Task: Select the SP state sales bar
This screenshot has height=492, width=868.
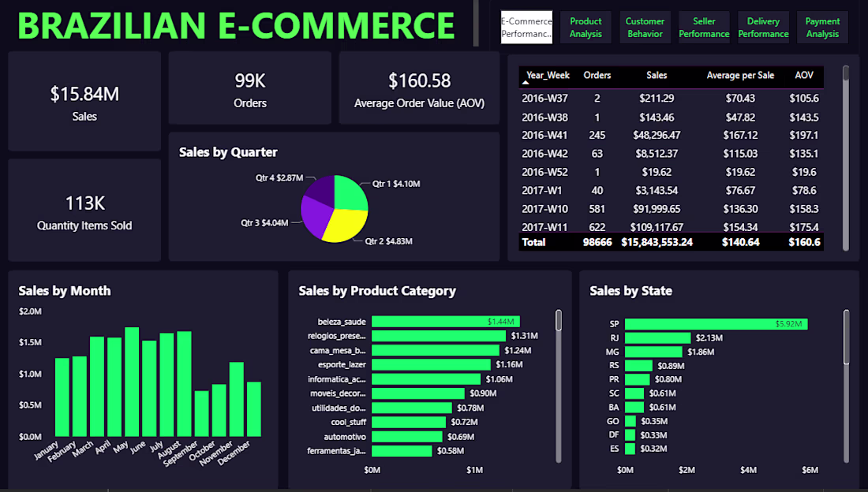Action: pos(716,324)
